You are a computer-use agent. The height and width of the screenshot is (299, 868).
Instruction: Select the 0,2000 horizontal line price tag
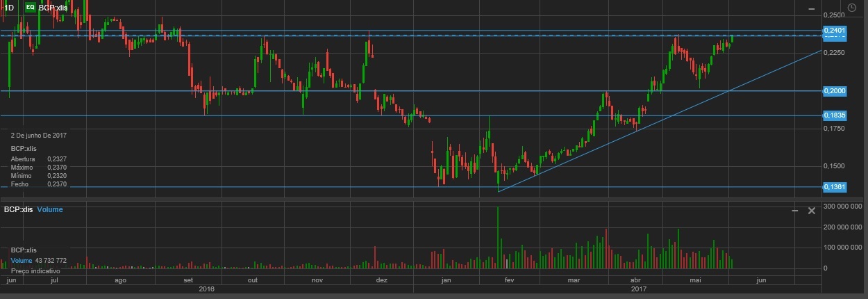point(834,91)
